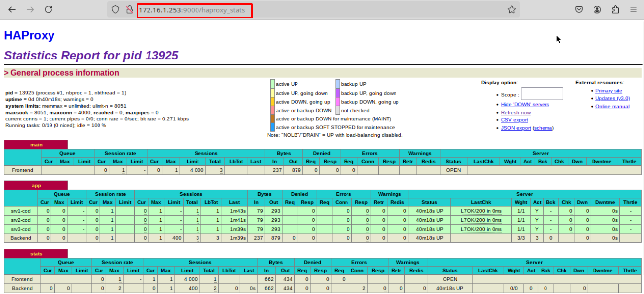Open the extensions puzzle icon

coord(615,10)
